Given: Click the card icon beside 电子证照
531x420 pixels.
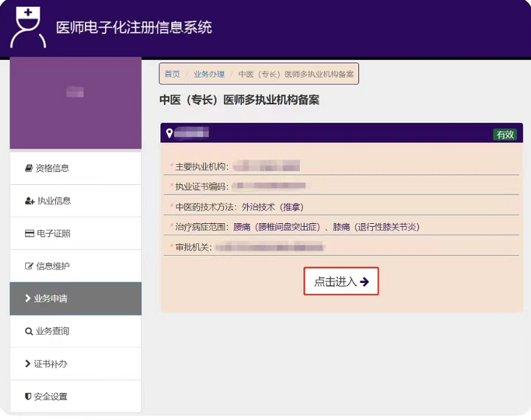Looking at the screenshot, I should click(29, 234).
